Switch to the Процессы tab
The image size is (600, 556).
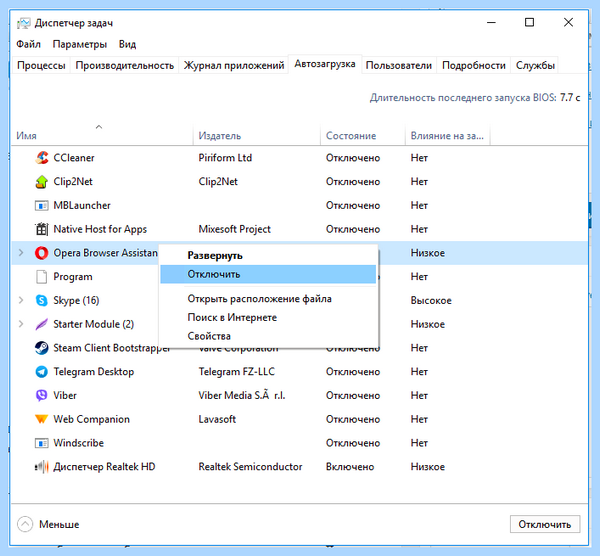(41, 65)
